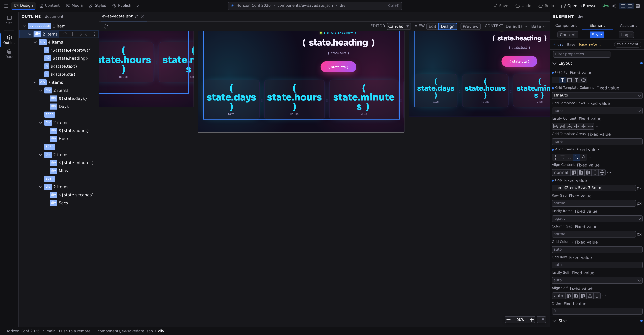Select the Outline sidebar panel icon
This screenshot has height=335, width=644.
[9, 40]
